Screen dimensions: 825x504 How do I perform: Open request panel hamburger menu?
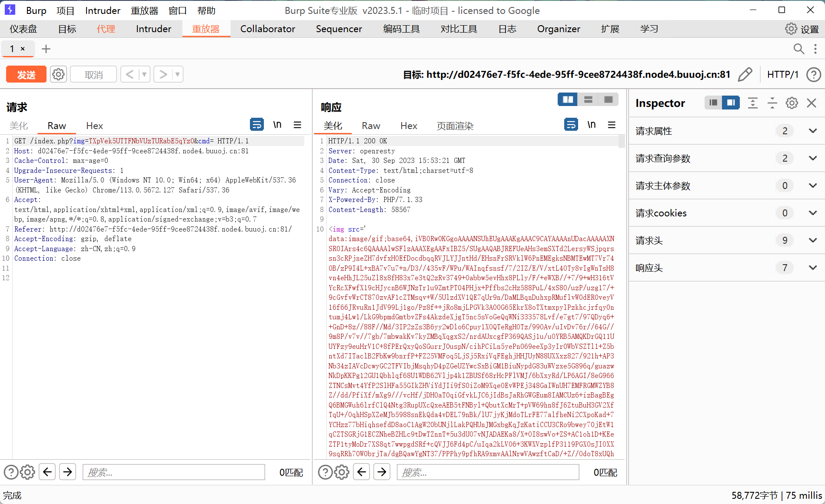click(x=297, y=125)
